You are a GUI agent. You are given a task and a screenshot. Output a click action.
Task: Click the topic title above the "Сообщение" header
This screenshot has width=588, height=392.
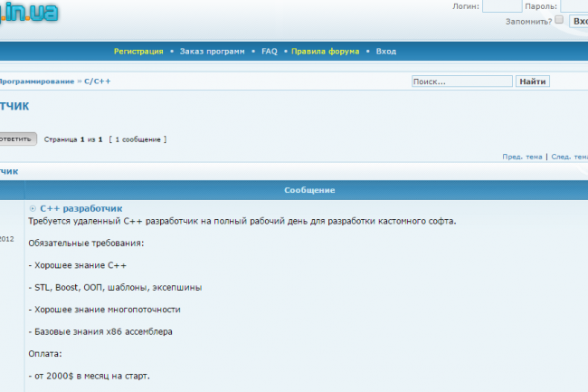pyautogui.click(x=9, y=171)
